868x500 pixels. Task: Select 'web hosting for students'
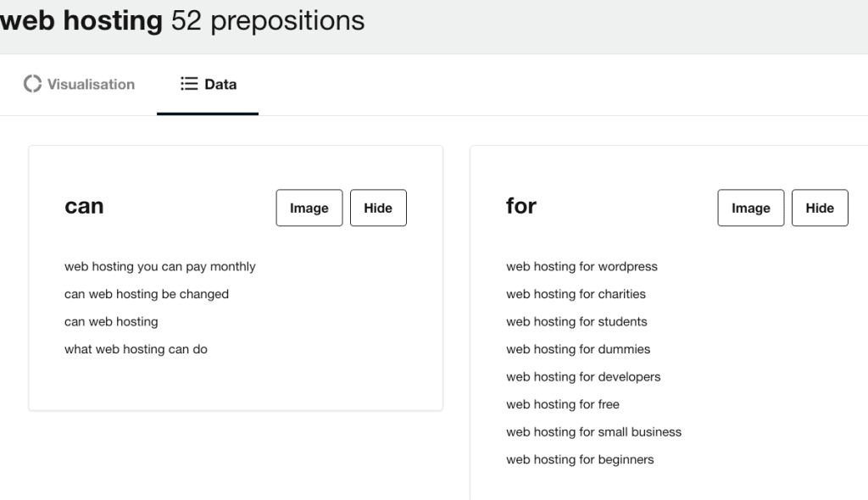pyautogui.click(x=576, y=322)
